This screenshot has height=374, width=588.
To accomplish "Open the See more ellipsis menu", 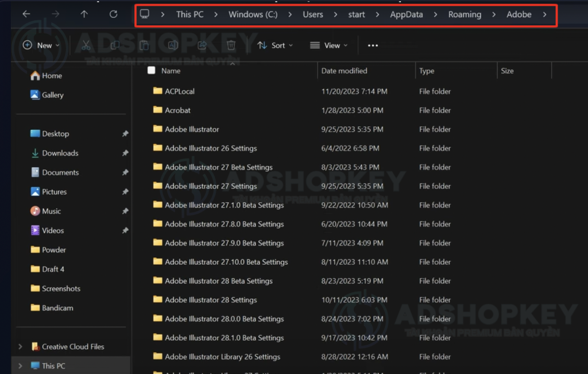I will click(x=373, y=45).
